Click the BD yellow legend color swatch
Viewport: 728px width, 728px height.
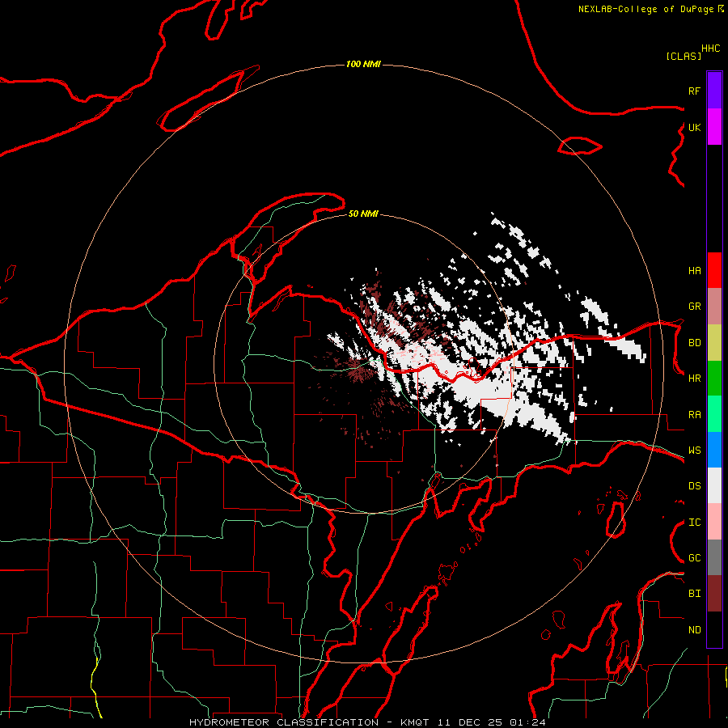click(714, 343)
